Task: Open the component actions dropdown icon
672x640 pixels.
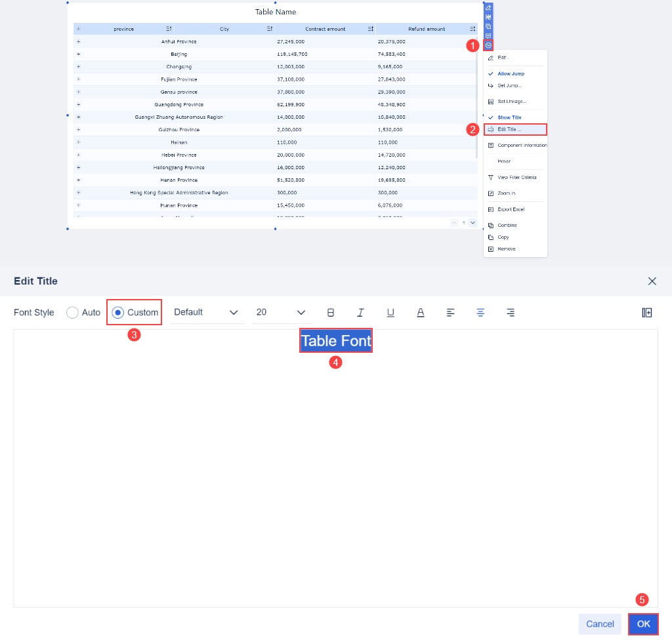Action: point(488,44)
